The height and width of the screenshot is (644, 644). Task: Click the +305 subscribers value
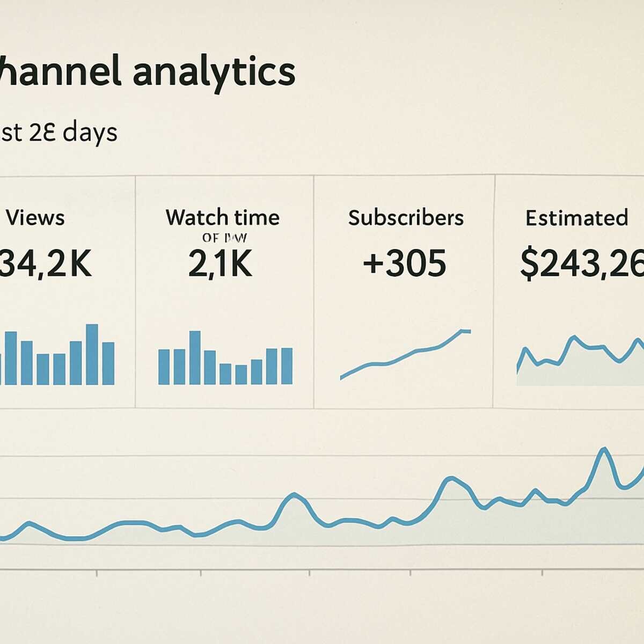click(x=404, y=264)
